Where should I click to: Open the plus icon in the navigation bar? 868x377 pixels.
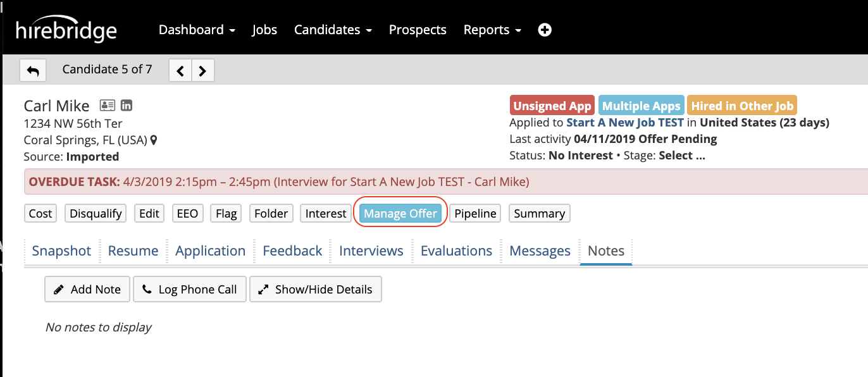click(x=544, y=29)
